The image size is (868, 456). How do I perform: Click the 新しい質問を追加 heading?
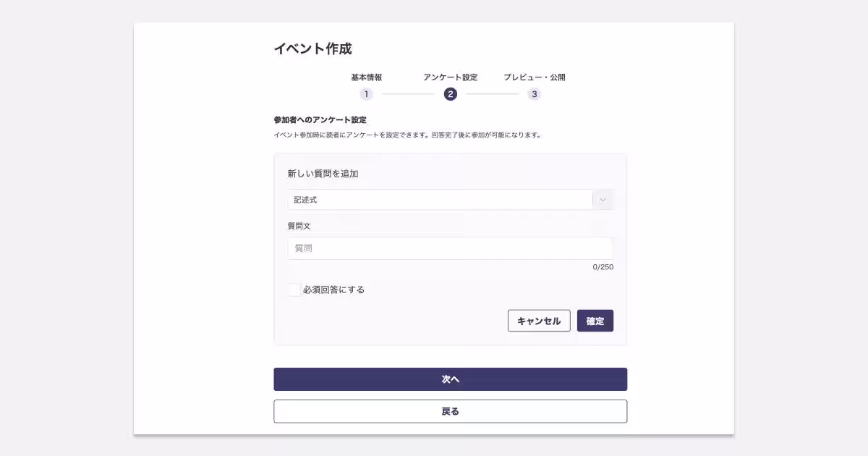(323, 173)
